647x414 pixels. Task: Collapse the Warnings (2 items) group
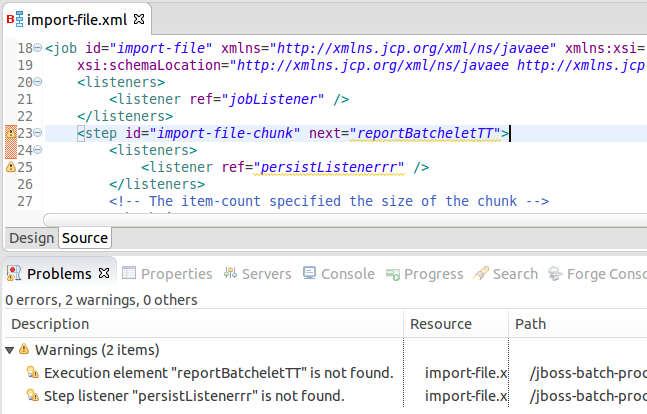10,350
